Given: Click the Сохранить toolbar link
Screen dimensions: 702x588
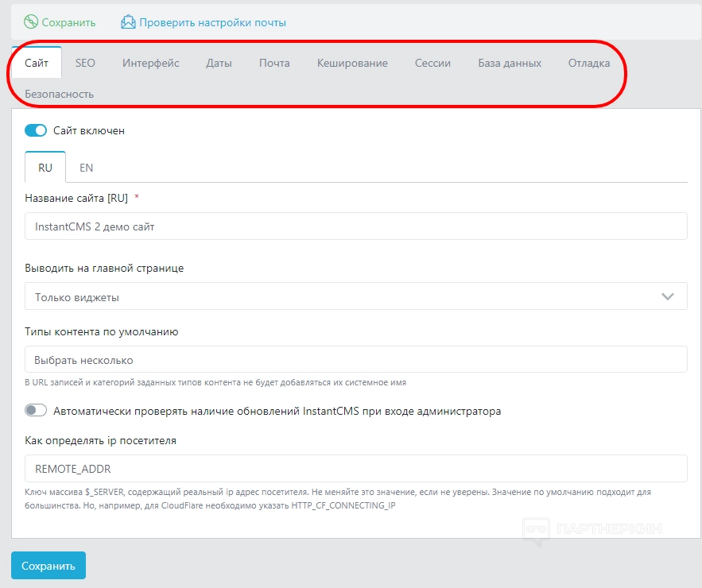Looking at the screenshot, I should point(68,22).
